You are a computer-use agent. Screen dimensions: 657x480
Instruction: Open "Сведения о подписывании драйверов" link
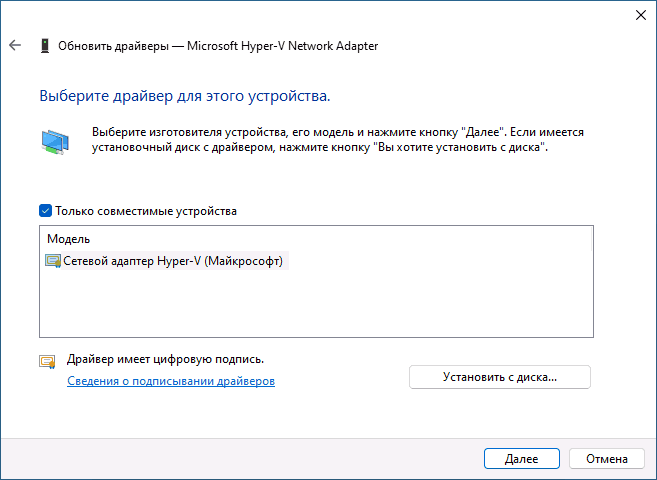click(171, 381)
